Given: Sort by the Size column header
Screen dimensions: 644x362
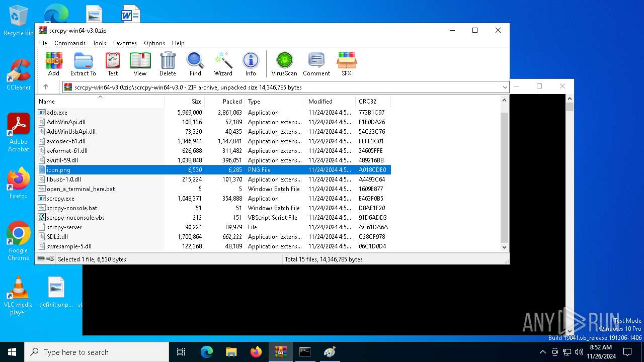Looking at the screenshot, I should point(185,102).
